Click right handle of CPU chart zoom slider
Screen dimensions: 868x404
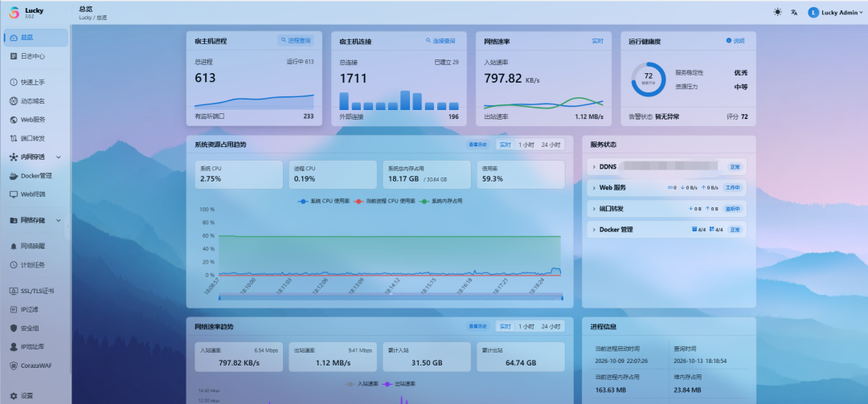click(562, 298)
